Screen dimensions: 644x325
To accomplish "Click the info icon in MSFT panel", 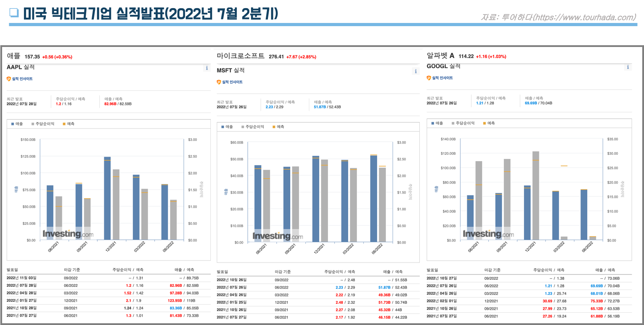I will click(416, 71).
